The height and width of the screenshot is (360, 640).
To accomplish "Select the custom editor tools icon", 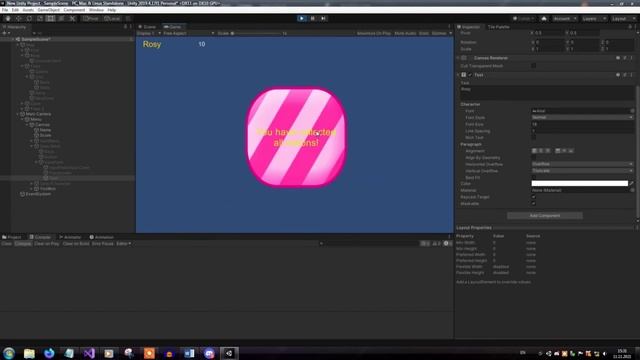I will 72,18.
